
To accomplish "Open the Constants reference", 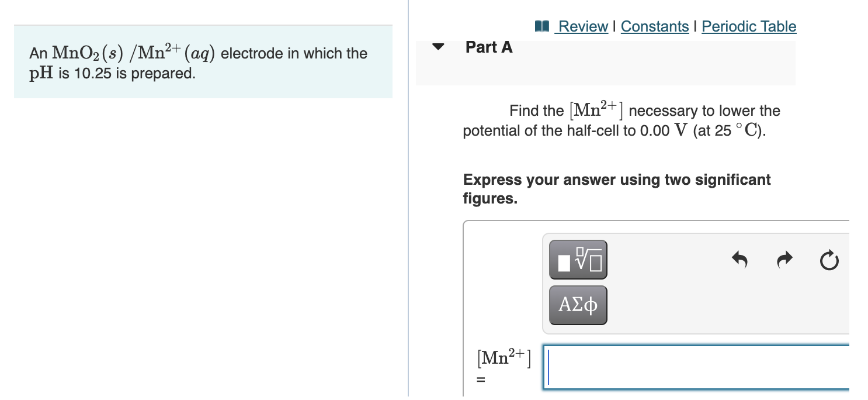I will coord(654,26).
